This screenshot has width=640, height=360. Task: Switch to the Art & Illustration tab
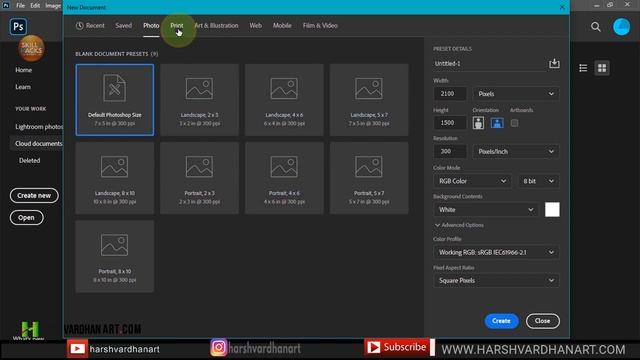click(216, 26)
